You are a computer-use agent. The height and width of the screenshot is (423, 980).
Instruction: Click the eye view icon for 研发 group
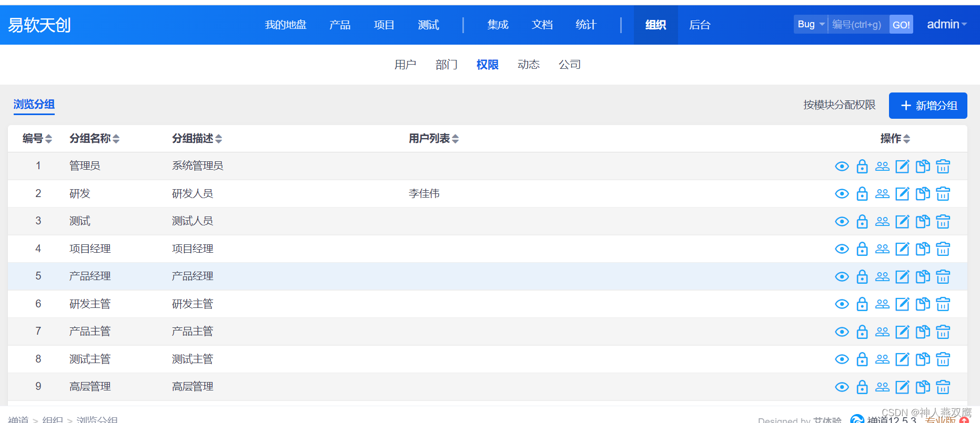pyautogui.click(x=842, y=194)
